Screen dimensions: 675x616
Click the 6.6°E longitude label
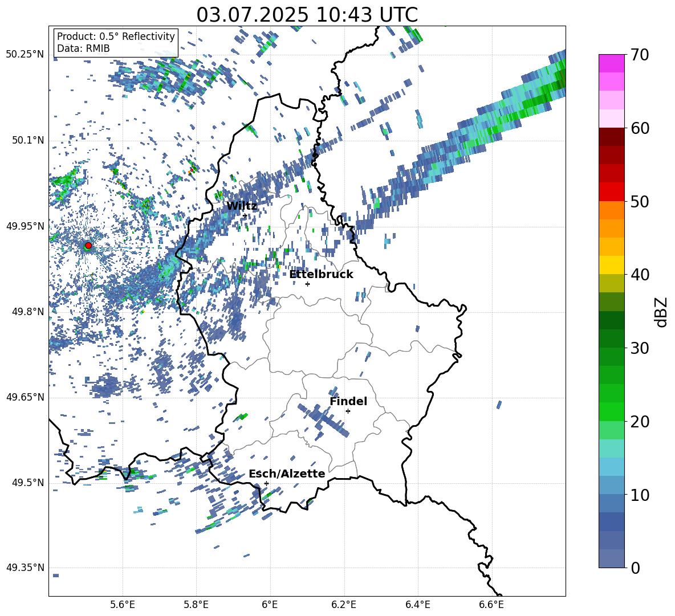[491, 605]
